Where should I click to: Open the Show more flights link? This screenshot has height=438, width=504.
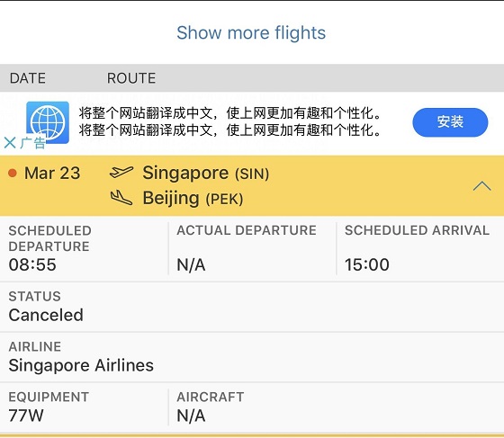[x=251, y=32]
